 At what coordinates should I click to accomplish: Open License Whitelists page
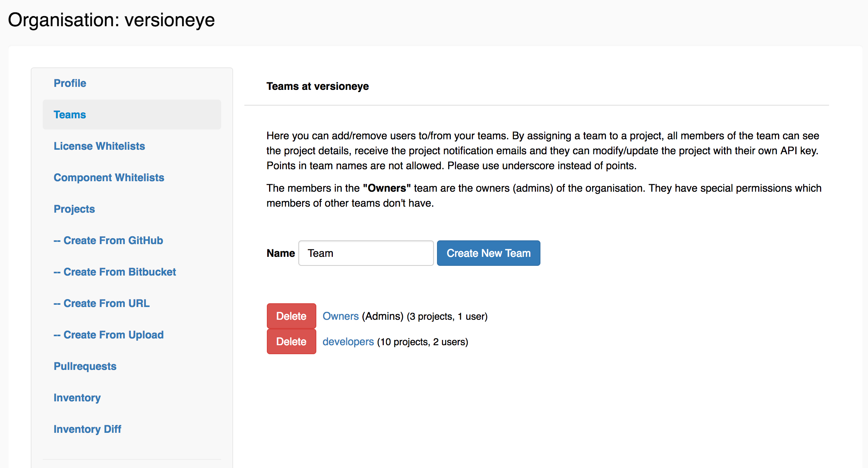(99, 146)
